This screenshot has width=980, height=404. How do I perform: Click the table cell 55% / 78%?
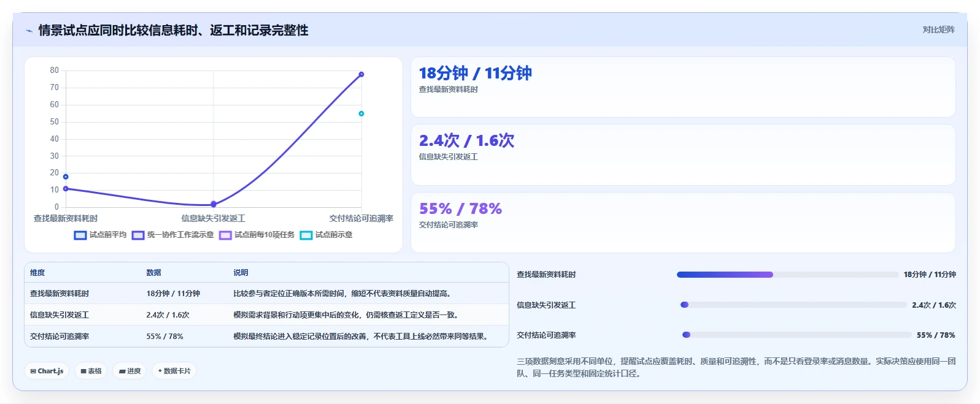click(x=164, y=337)
